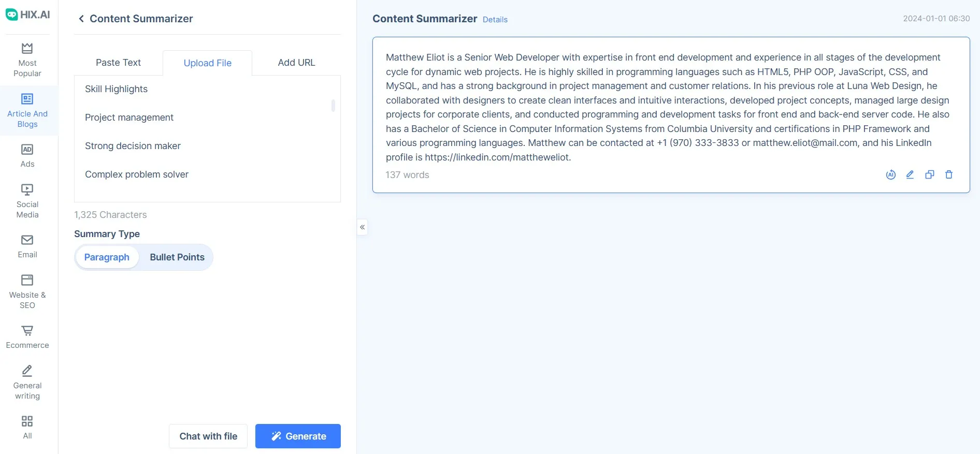The width and height of the screenshot is (980, 454).
Task: Click the AI regenerate icon on the summary
Action: [890, 174]
